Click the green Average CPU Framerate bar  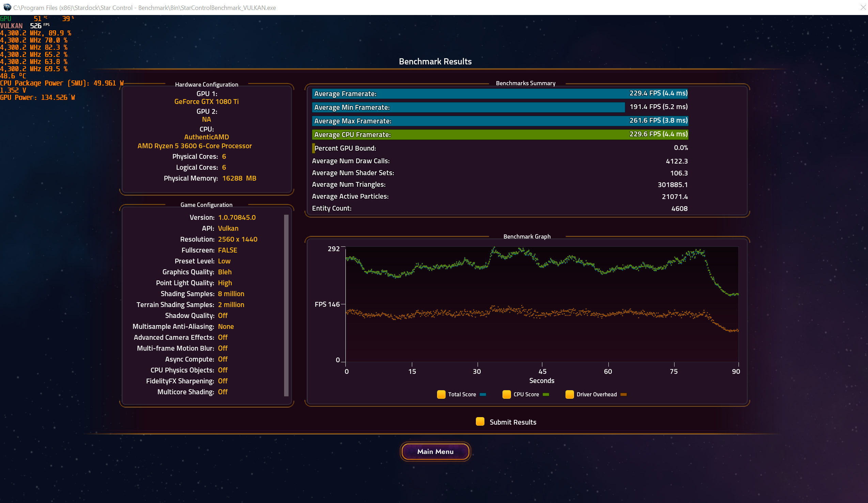[x=499, y=135]
